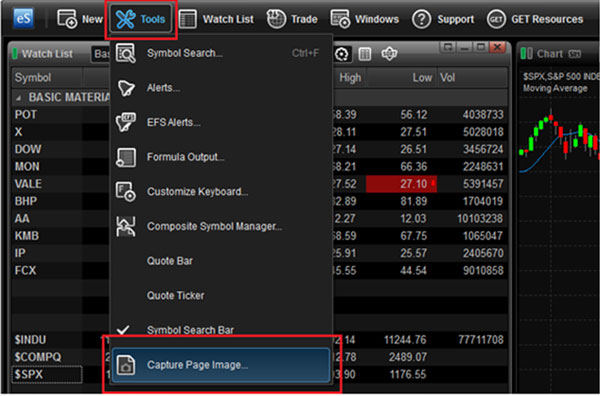
Task: Click Watch List linking icon beside the columns icon
Action: [x=389, y=54]
